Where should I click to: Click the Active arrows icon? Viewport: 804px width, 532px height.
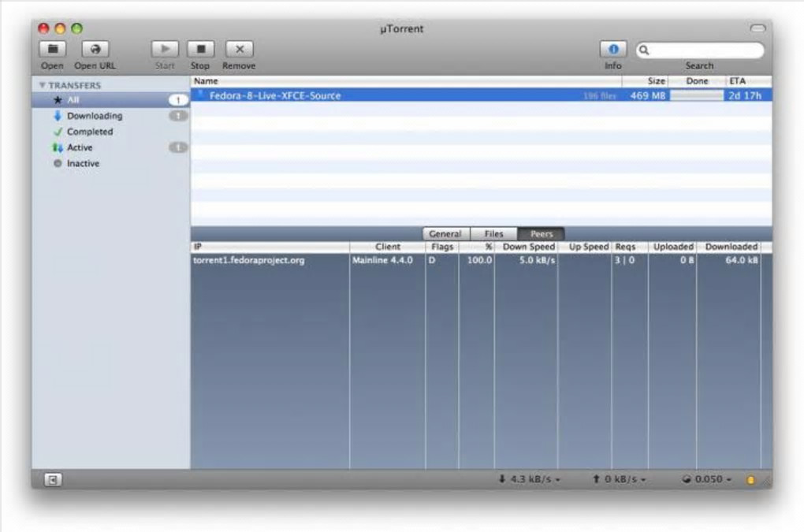[58, 147]
